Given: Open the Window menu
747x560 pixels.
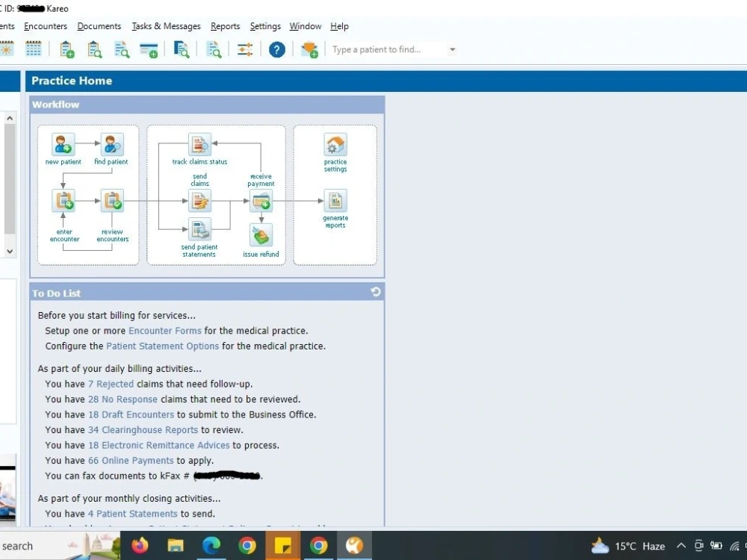Looking at the screenshot, I should (x=306, y=26).
